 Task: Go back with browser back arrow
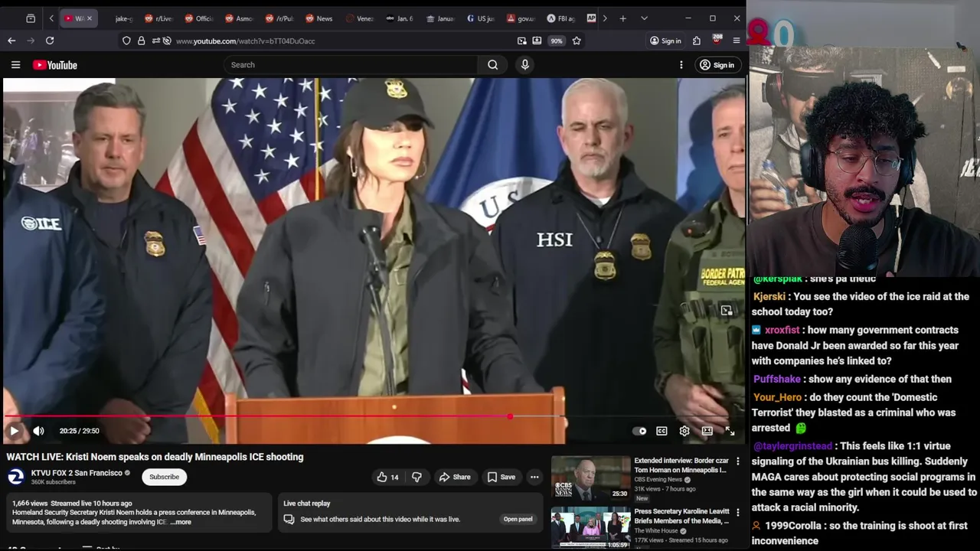click(11, 41)
